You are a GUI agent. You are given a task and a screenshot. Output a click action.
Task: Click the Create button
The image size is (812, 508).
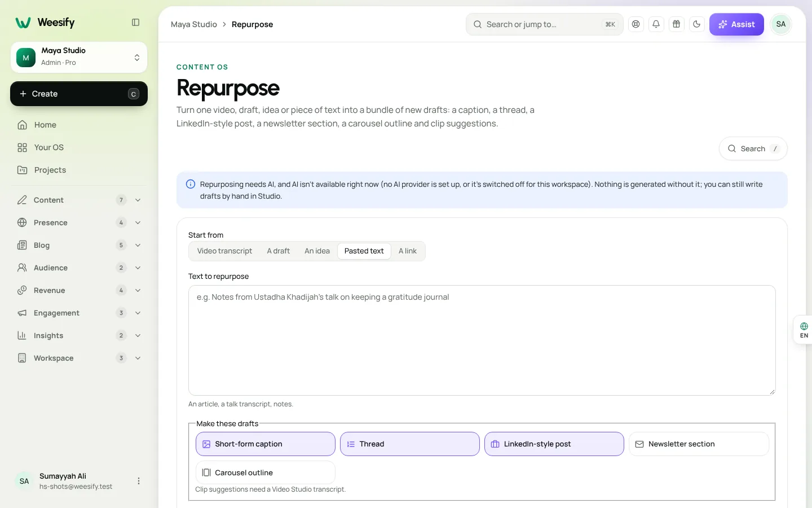(79, 94)
